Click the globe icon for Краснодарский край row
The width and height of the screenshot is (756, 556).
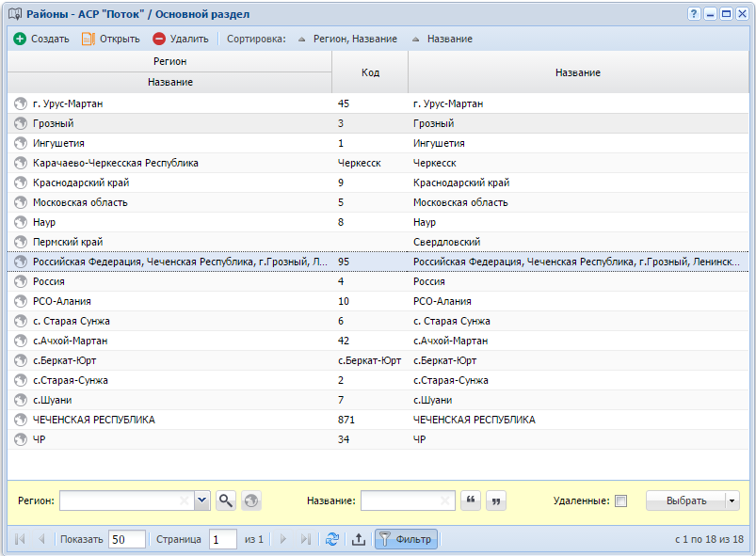(21, 183)
